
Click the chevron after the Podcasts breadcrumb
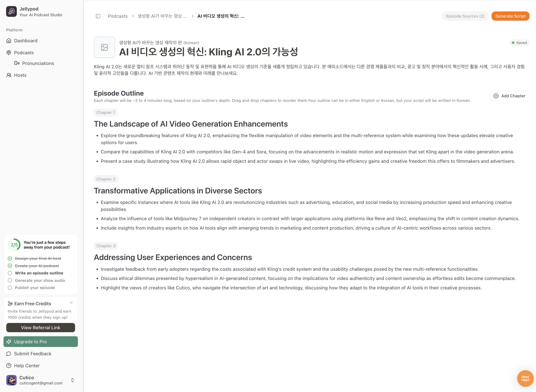[x=133, y=16]
